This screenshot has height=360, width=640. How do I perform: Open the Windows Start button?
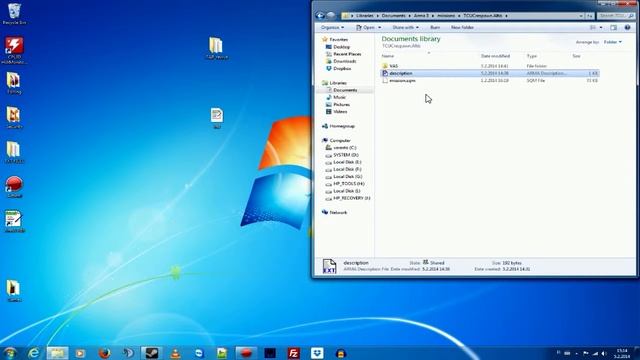[10, 353]
